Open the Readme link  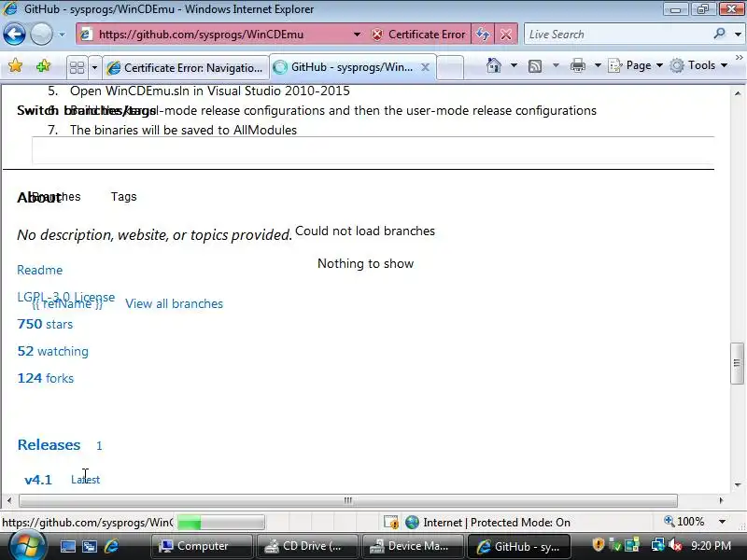click(39, 270)
